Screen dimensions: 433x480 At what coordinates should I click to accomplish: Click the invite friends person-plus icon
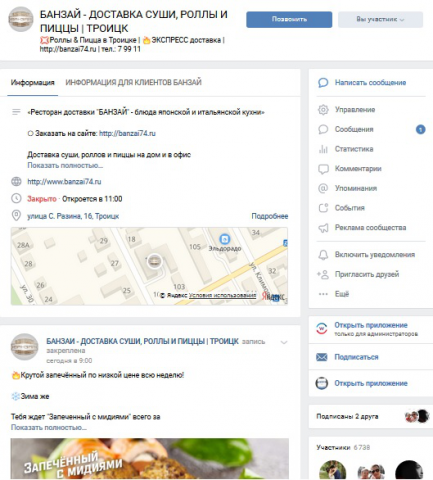(x=323, y=274)
